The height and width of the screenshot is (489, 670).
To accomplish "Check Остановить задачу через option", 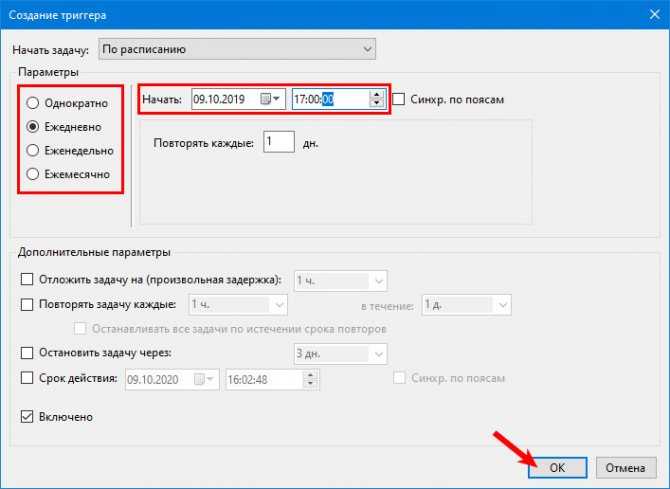I will (x=27, y=353).
